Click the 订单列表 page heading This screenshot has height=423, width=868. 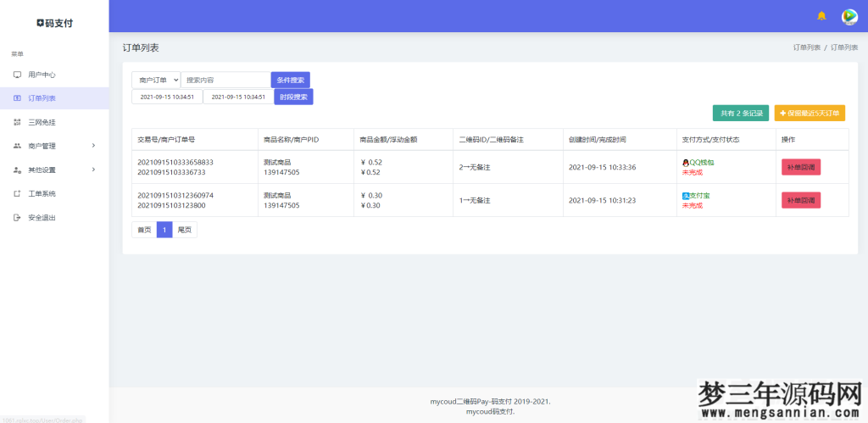pyautogui.click(x=141, y=47)
